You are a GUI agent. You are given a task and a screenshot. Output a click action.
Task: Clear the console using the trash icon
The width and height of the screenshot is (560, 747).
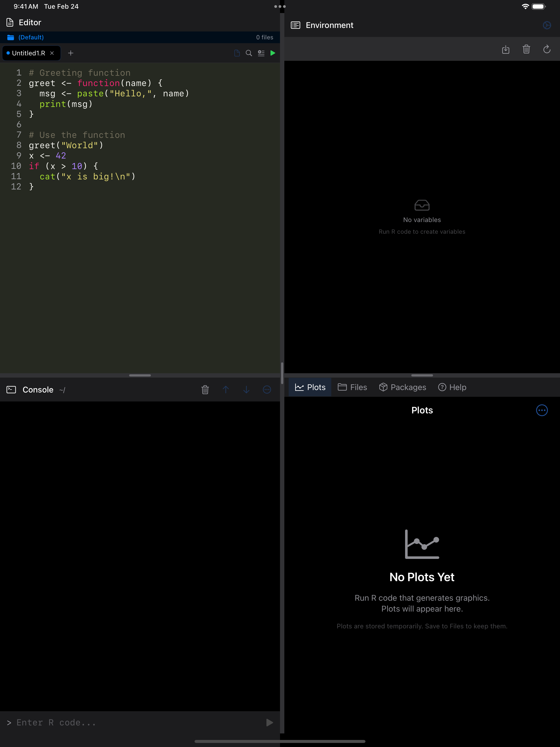(205, 390)
